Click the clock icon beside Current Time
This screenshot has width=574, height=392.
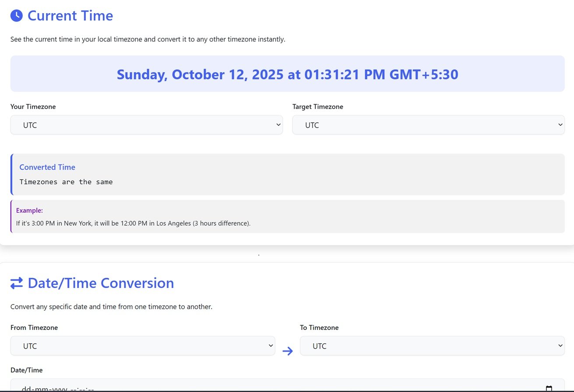click(17, 16)
